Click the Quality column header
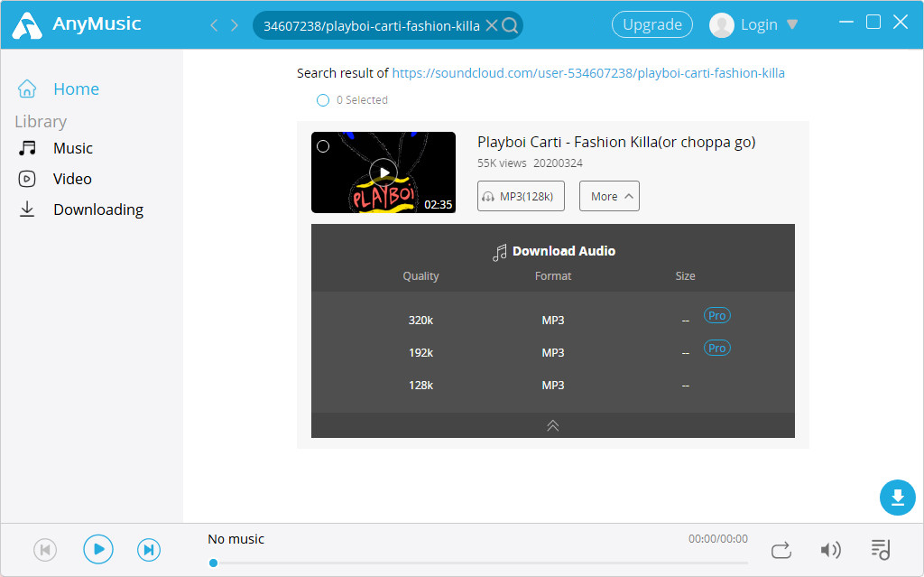The image size is (924, 577). pos(420,276)
